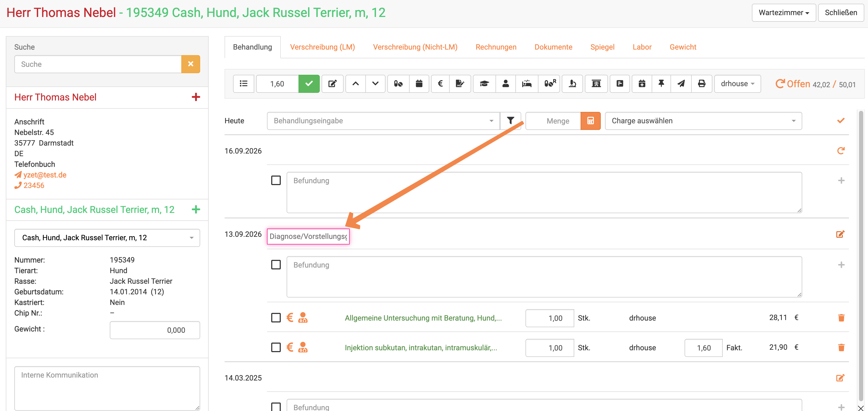This screenshot has width=868, height=411.
Task: Click the pills with R toolbar icon
Action: (549, 84)
